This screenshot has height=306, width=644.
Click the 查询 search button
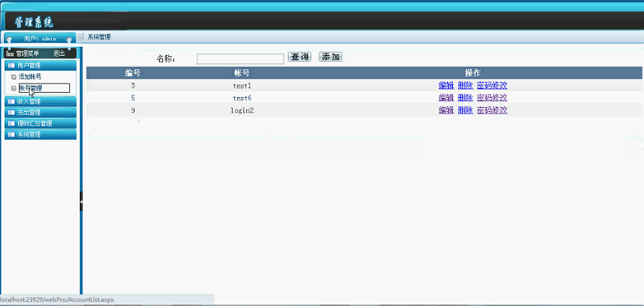click(x=300, y=57)
